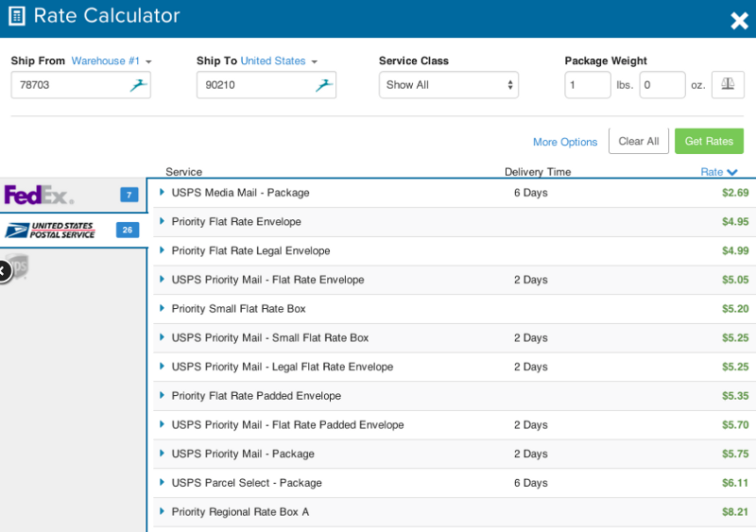The width and height of the screenshot is (756, 532).
Task: Click 6 Days for USPS Media Mail
Action: point(531,193)
